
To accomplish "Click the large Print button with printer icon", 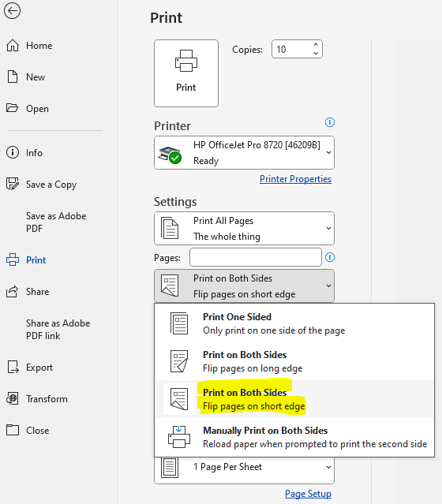I will [x=186, y=73].
